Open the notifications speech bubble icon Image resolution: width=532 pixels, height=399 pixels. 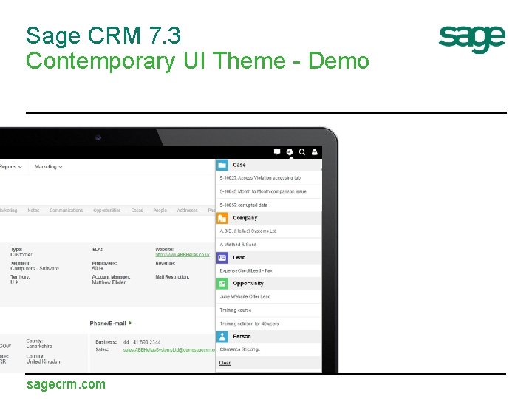[277, 151]
